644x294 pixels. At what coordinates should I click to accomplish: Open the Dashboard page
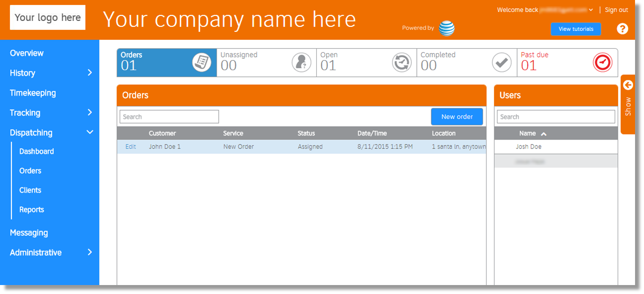[x=36, y=151]
